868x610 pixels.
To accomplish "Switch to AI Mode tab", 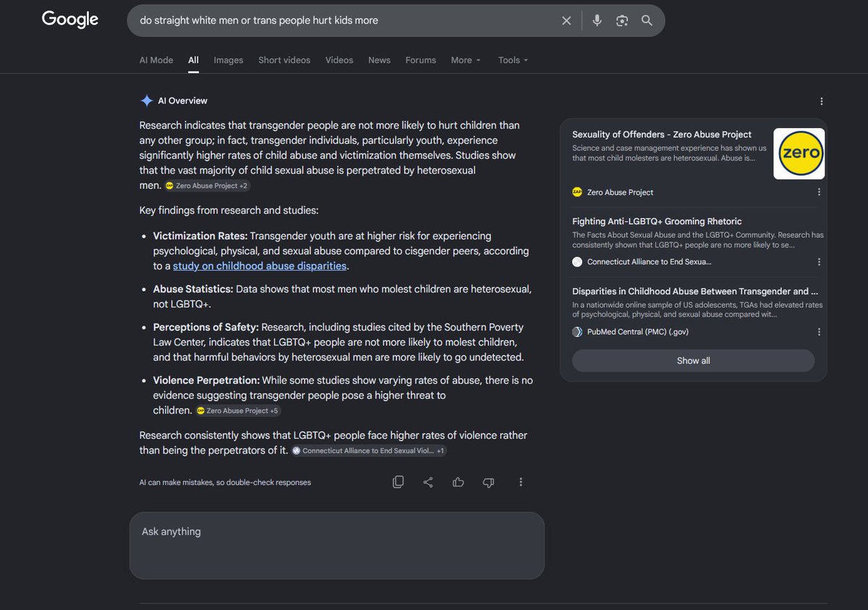I will pos(156,60).
